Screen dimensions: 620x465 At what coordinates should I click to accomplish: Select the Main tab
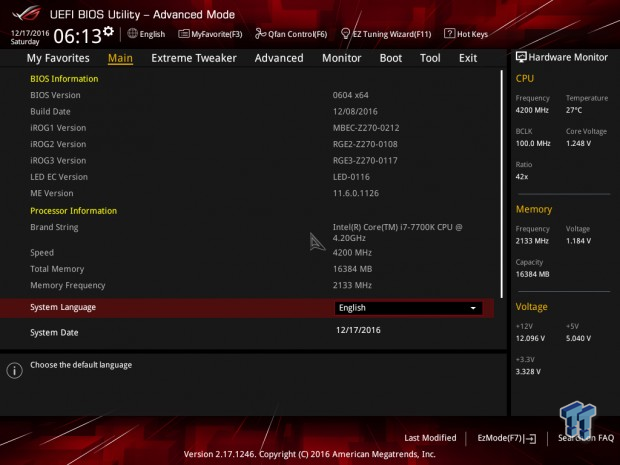[120, 58]
